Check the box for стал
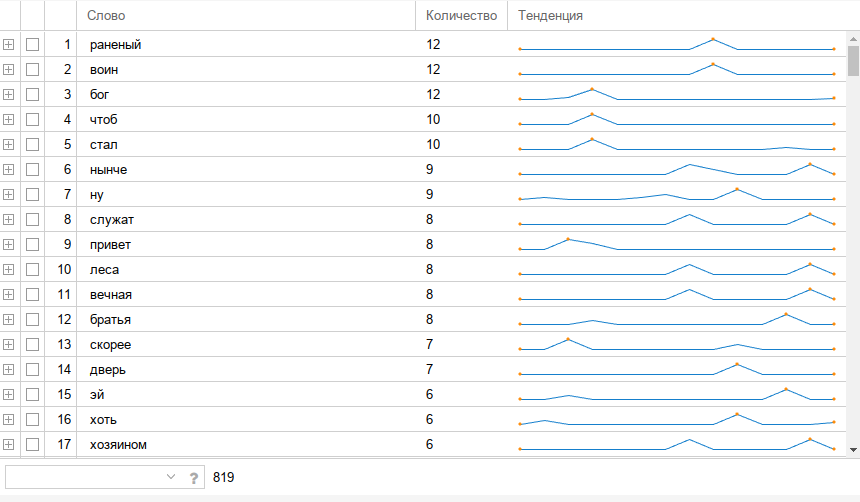Screen dimensions: 860x502 (33, 144)
